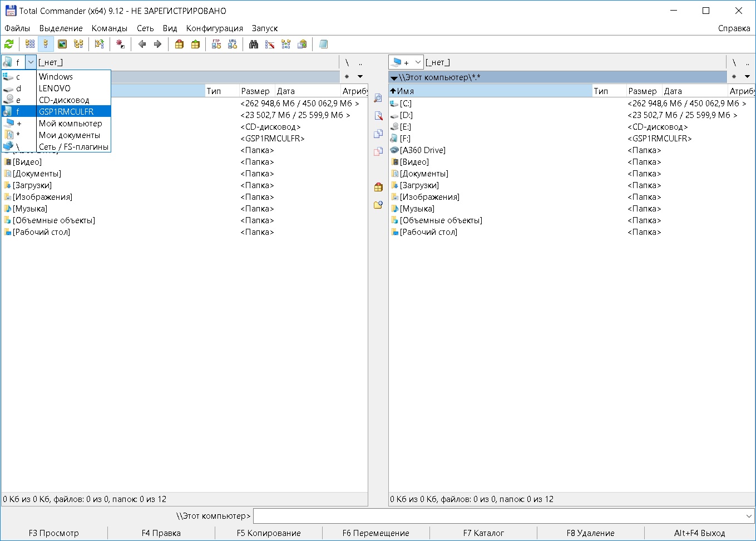
Task: Click the FTP connect toolbar icon
Action: [216, 44]
